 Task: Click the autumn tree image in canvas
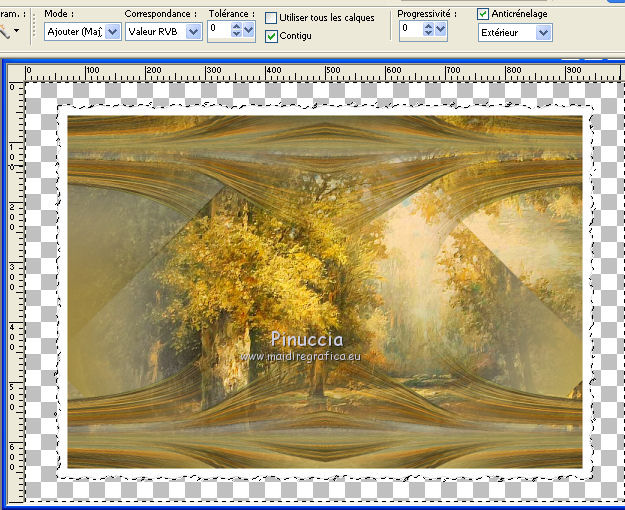325,291
